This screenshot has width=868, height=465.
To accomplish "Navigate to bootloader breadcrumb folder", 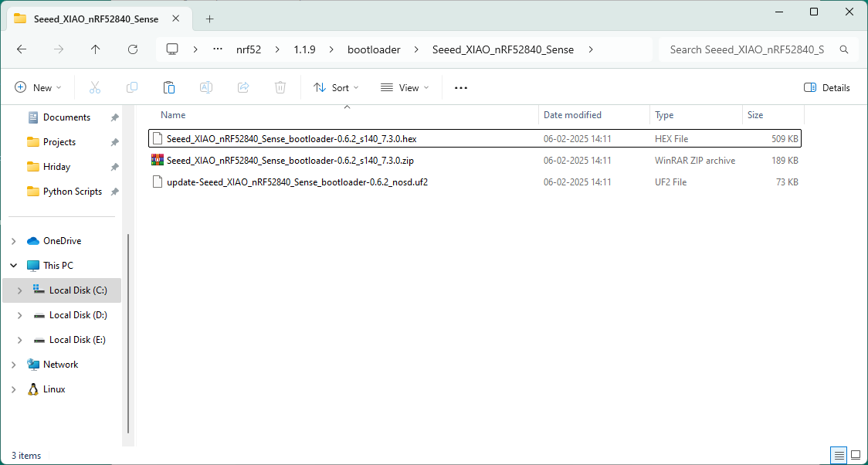I will [x=374, y=49].
